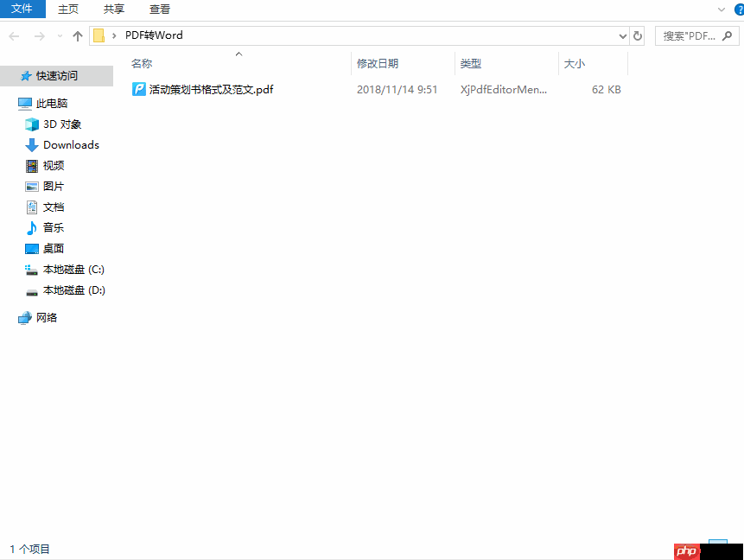Click the php icon in the taskbar
The height and width of the screenshot is (560, 744).
click(687, 551)
